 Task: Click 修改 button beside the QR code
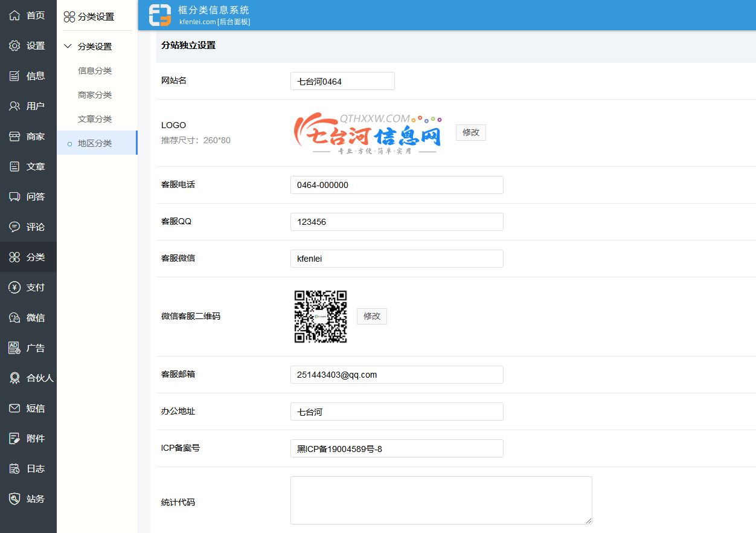click(x=371, y=316)
